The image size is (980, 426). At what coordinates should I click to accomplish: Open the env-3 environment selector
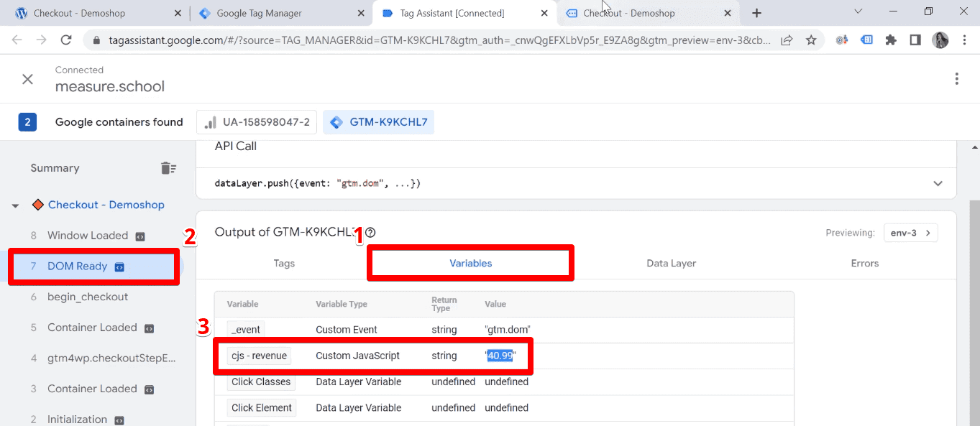point(910,232)
